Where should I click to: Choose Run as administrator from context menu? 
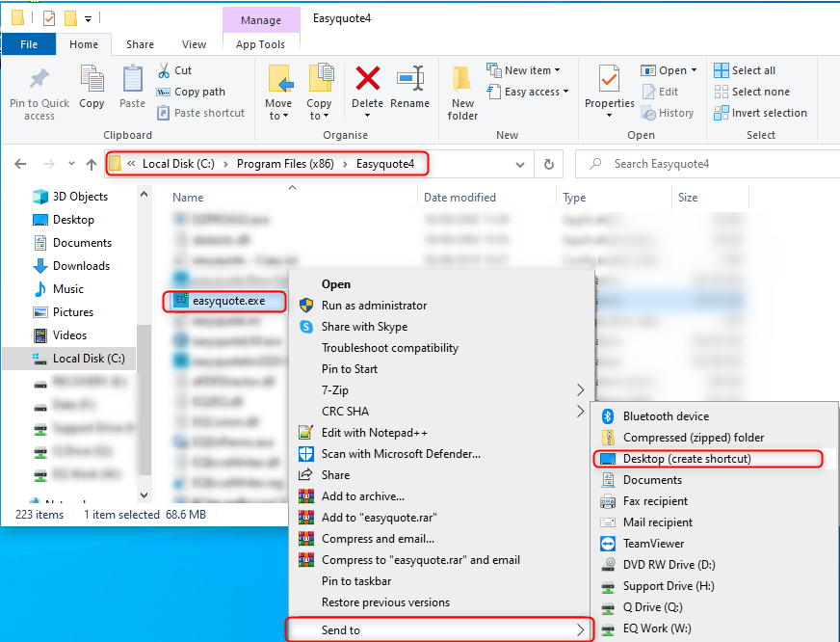click(374, 306)
